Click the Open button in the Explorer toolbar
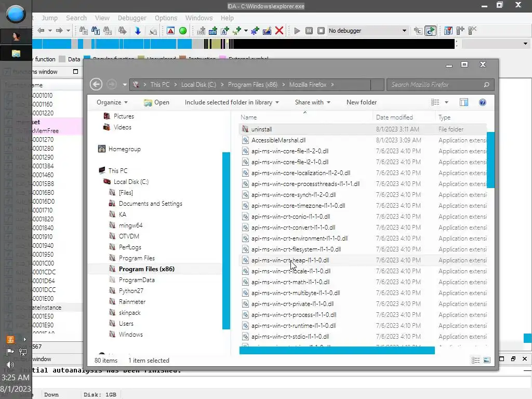Screen dimensions: 532x399 point(156,102)
